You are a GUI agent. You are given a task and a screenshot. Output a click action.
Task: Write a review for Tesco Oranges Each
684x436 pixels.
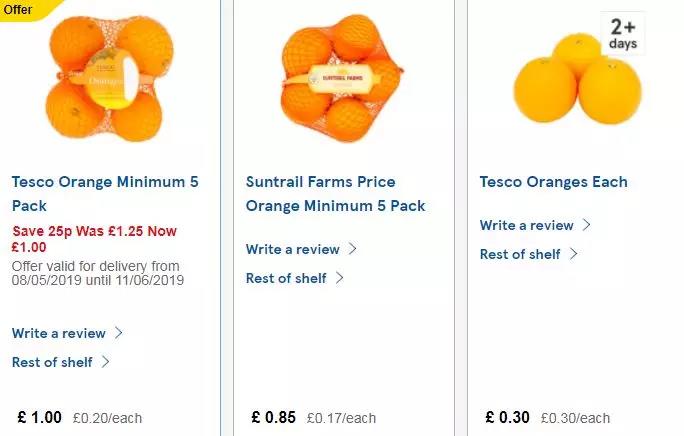tap(527, 225)
